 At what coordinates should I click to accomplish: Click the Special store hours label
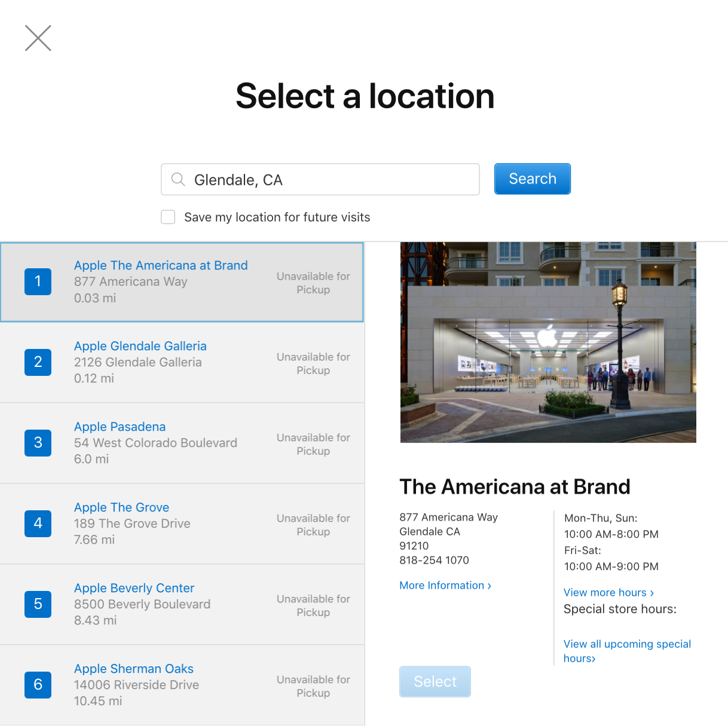[x=620, y=609]
